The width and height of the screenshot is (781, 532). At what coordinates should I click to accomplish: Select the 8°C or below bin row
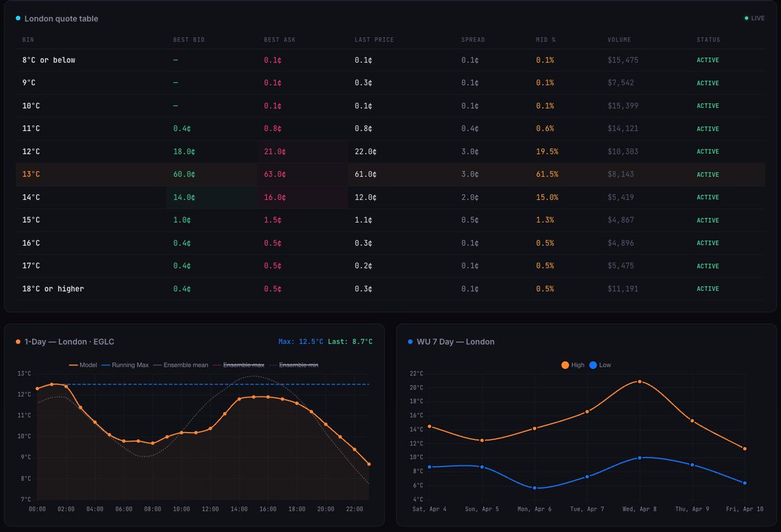(x=390, y=60)
